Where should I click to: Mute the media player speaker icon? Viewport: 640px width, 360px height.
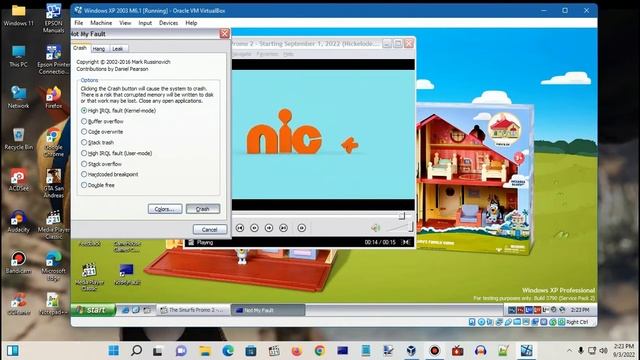click(376, 228)
